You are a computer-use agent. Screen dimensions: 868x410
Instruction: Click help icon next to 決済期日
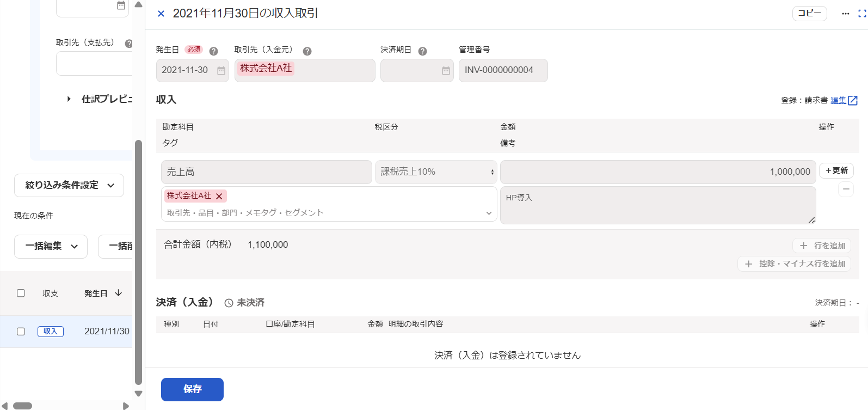tap(422, 51)
